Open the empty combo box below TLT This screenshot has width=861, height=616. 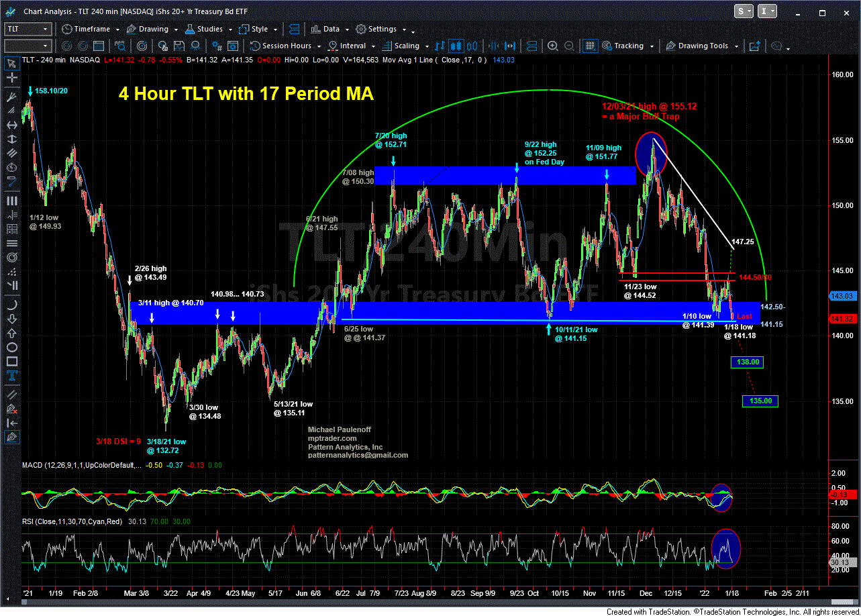click(x=28, y=46)
